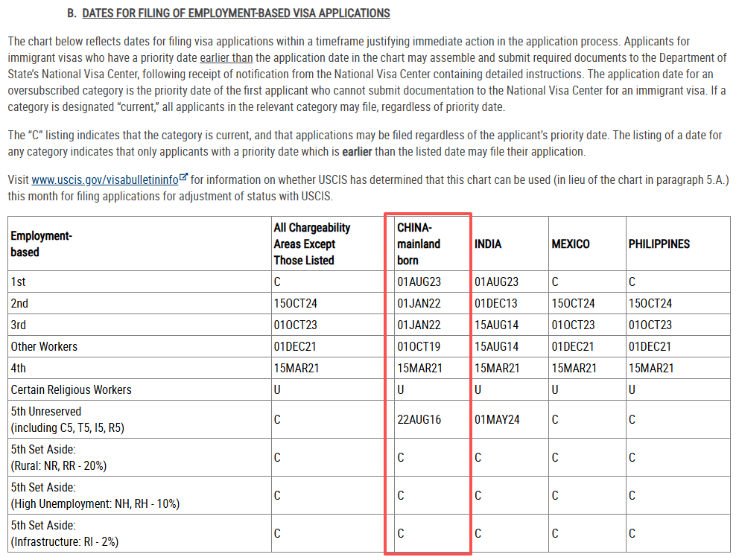Click the Employment-based header cell
Image resolution: width=739 pixels, height=560 pixels.
41,244
